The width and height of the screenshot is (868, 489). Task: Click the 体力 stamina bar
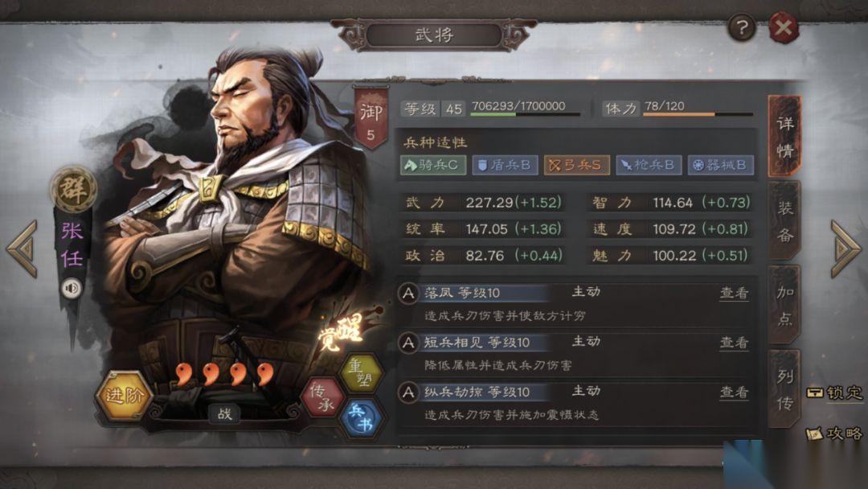[698, 113]
